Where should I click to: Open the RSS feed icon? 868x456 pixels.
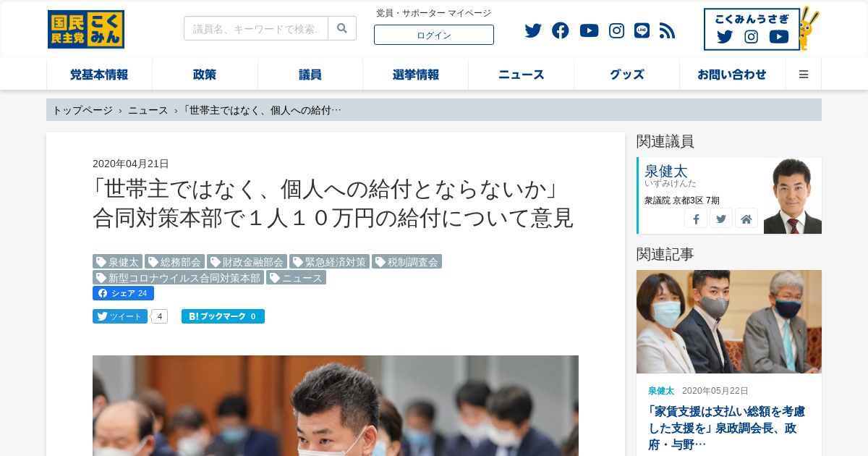coord(667,30)
